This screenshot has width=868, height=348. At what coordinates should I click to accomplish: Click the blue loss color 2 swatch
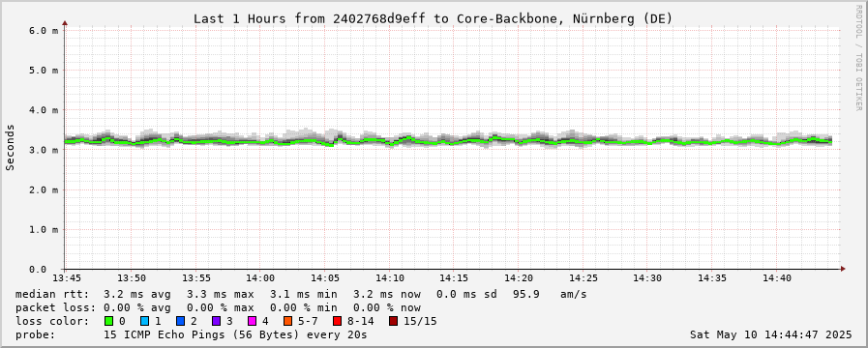180,321
